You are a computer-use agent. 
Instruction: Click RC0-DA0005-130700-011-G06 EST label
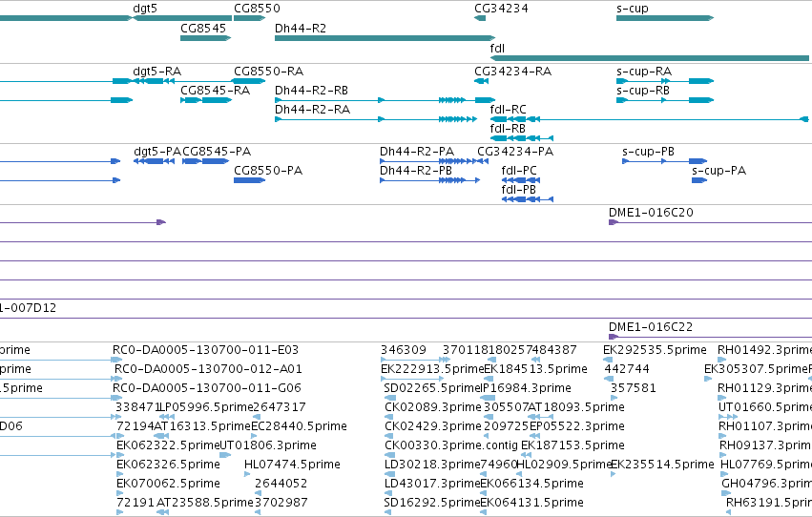[208, 387]
